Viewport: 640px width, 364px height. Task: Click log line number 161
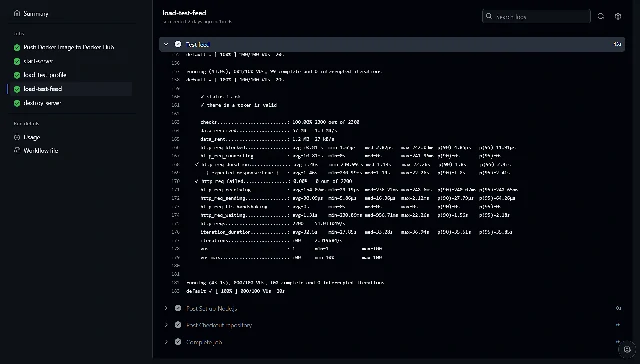(x=176, y=105)
